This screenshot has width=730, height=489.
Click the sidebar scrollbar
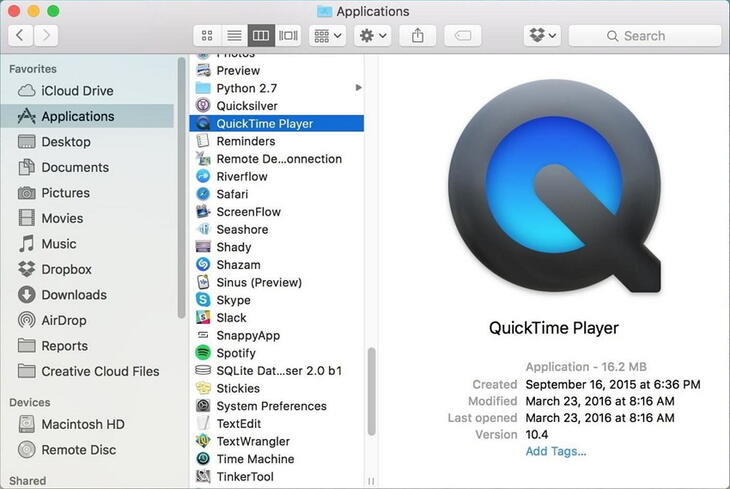pyautogui.click(x=182, y=188)
